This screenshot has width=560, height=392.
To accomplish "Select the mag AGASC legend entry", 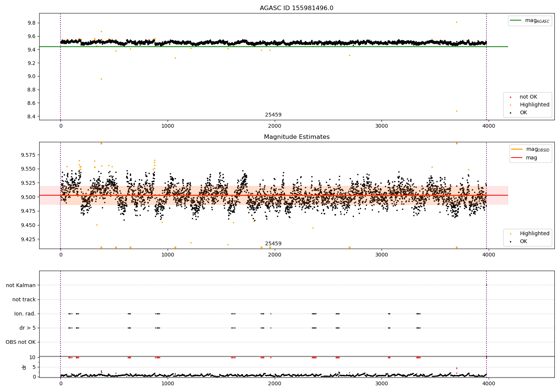I will coord(530,21).
